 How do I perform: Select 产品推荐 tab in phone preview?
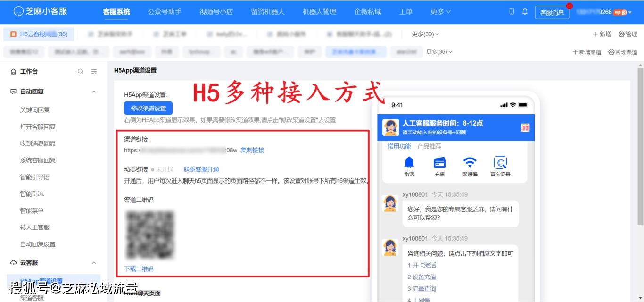click(x=429, y=147)
